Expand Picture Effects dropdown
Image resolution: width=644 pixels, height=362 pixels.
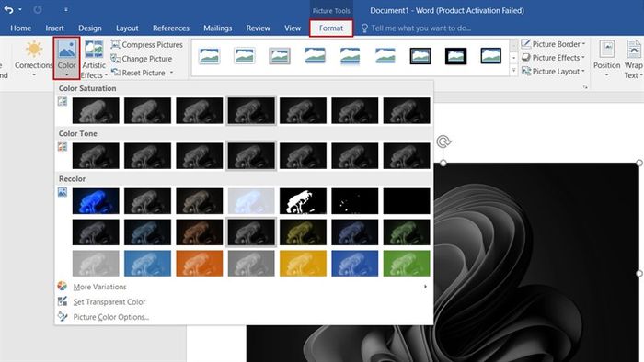tap(582, 58)
